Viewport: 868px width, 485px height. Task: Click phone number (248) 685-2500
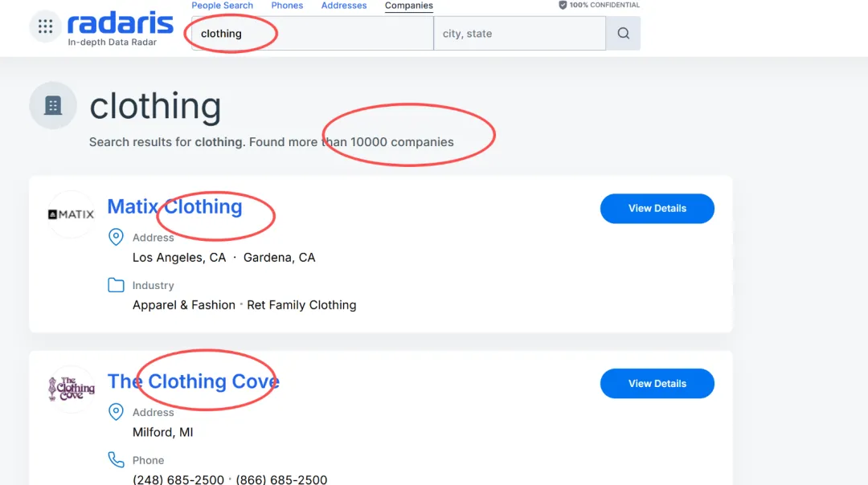pos(178,479)
